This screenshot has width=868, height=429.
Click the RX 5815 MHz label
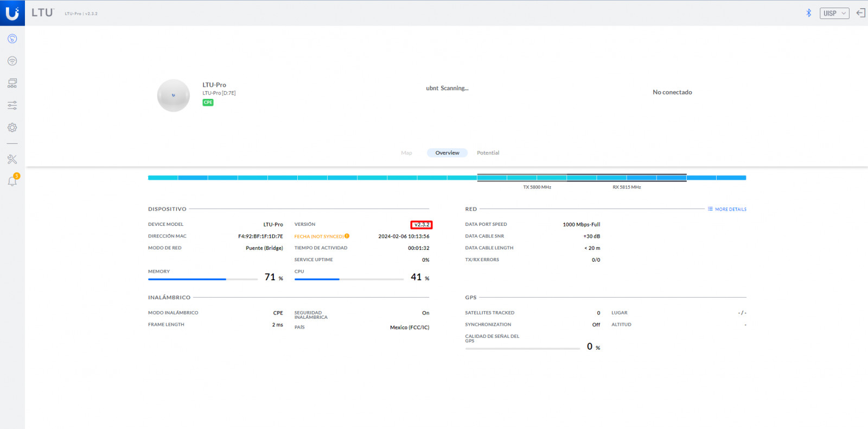coord(627,187)
